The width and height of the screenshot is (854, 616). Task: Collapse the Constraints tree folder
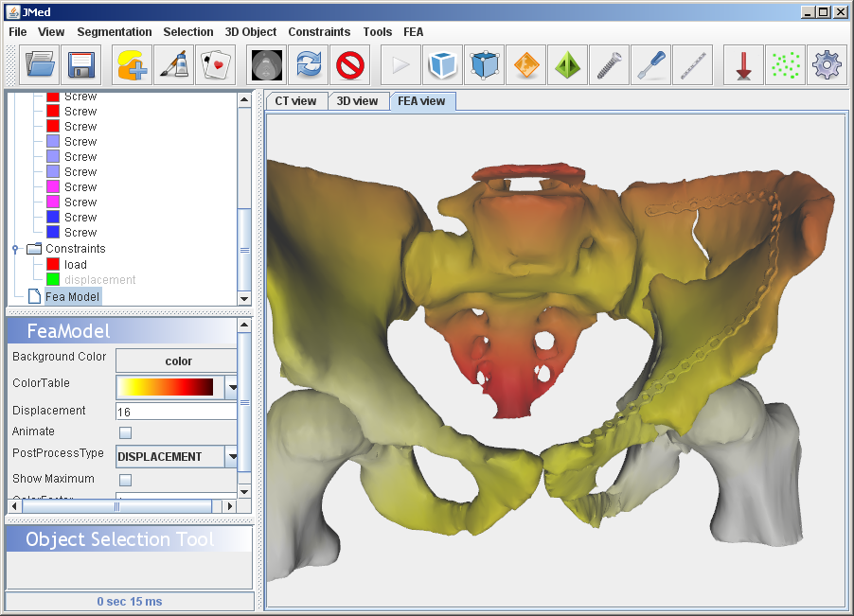pyautogui.click(x=15, y=249)
